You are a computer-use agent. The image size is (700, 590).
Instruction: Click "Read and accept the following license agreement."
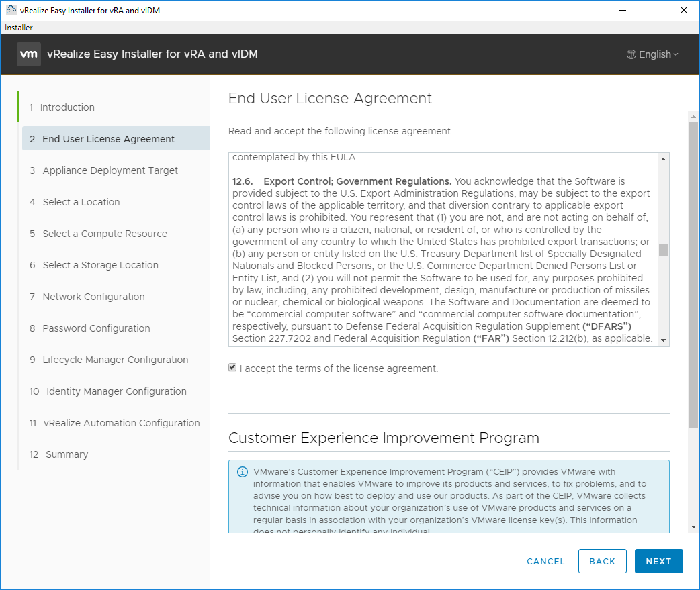point(341,131)
